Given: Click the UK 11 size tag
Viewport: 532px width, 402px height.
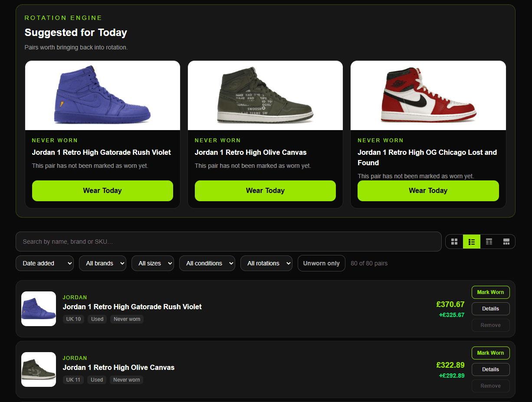Looking at the screenshot, I should point(73,380).
